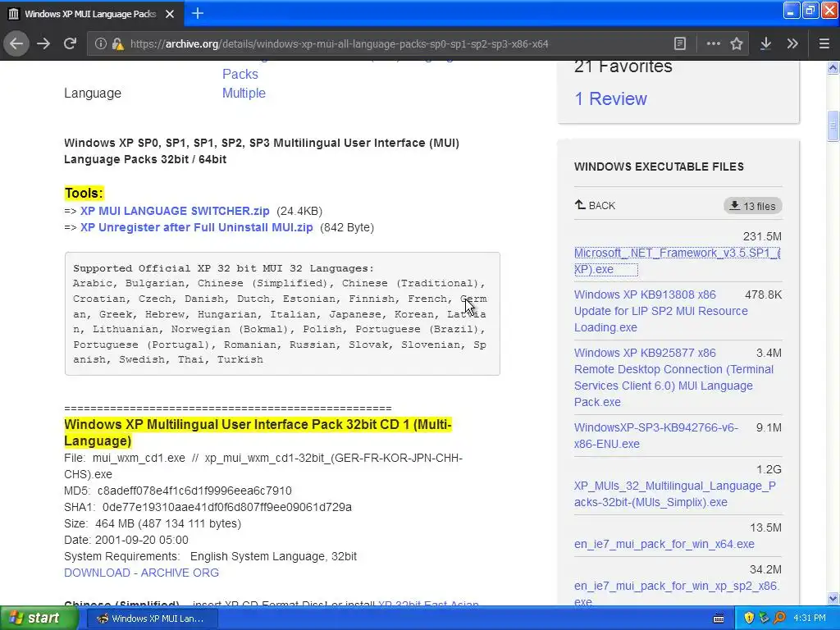Click page scrollbar down arrow

point(833,598)
